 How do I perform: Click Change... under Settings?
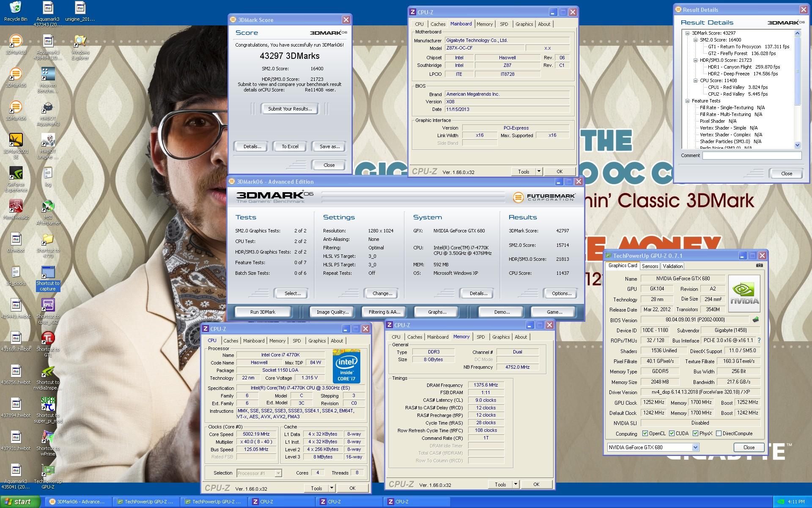382,293
